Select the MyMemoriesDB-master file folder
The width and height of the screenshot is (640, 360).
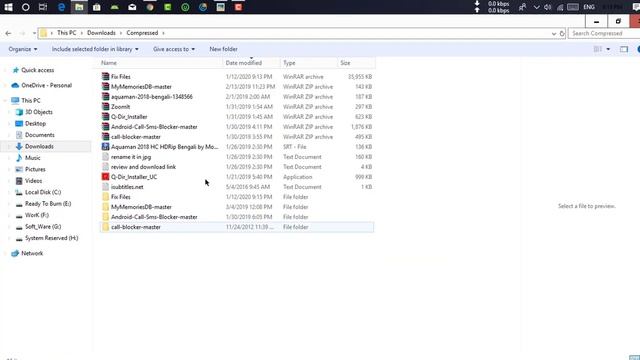(x=237, y=207)
